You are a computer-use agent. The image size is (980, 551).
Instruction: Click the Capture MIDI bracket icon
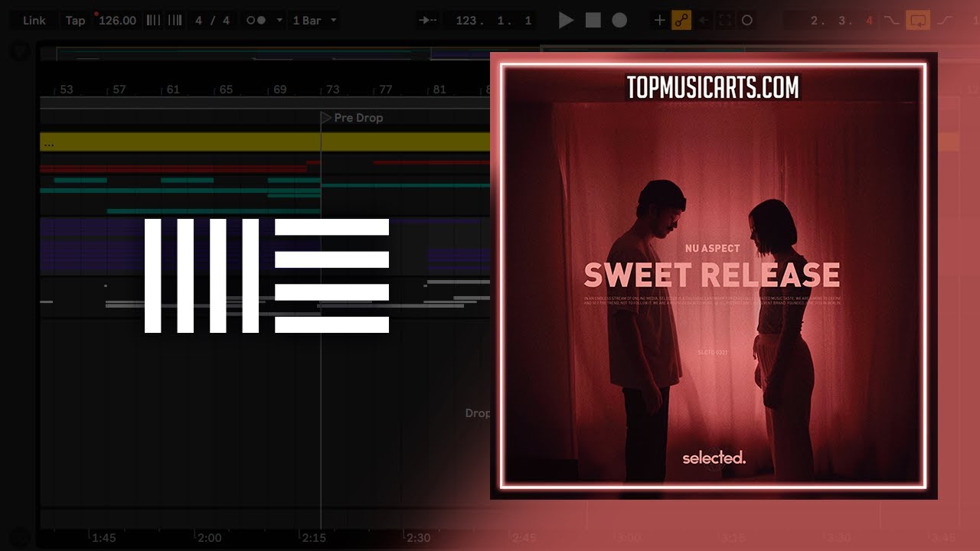[725, 21]
